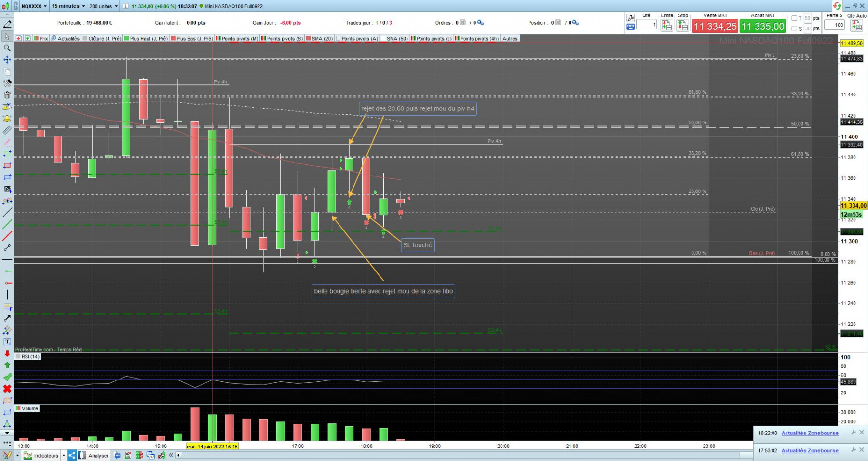The width and height of the screenshot is (868, 461).
Task: Click the trash delete objects icon
Action: click(7, 95)
